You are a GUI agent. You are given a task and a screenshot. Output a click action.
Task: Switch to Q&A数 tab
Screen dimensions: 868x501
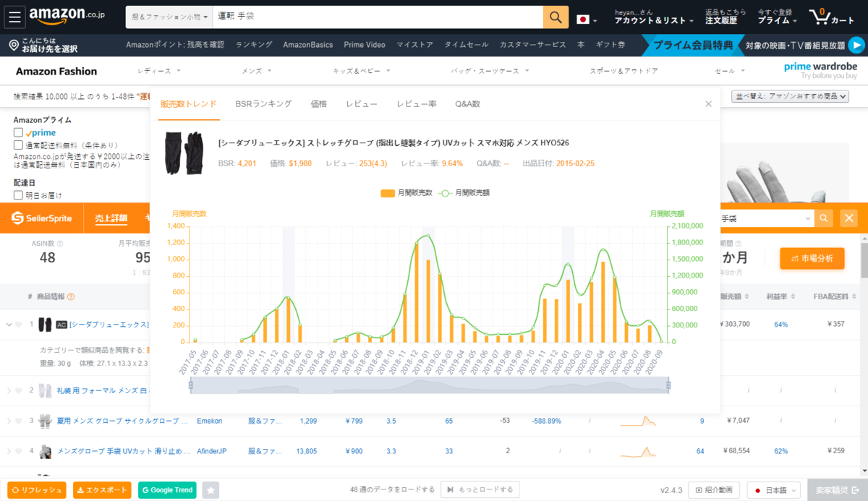[x=467, y=104]
